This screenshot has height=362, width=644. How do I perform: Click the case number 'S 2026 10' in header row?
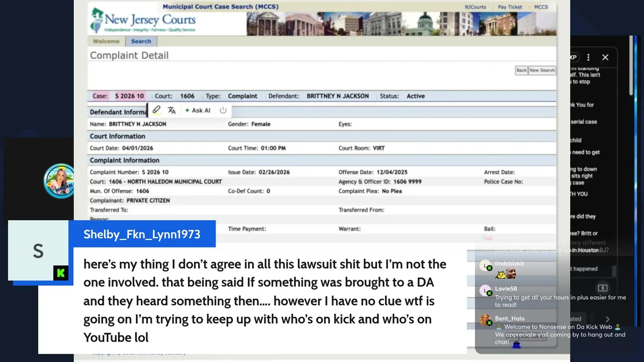[129, 96]
